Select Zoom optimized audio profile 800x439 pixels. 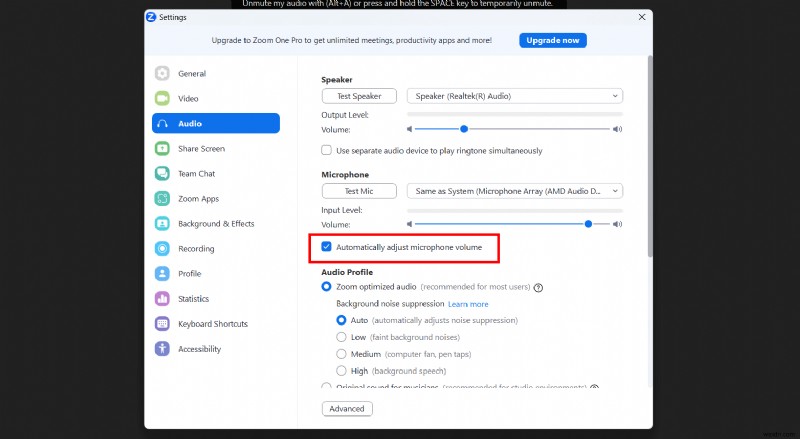326,287
